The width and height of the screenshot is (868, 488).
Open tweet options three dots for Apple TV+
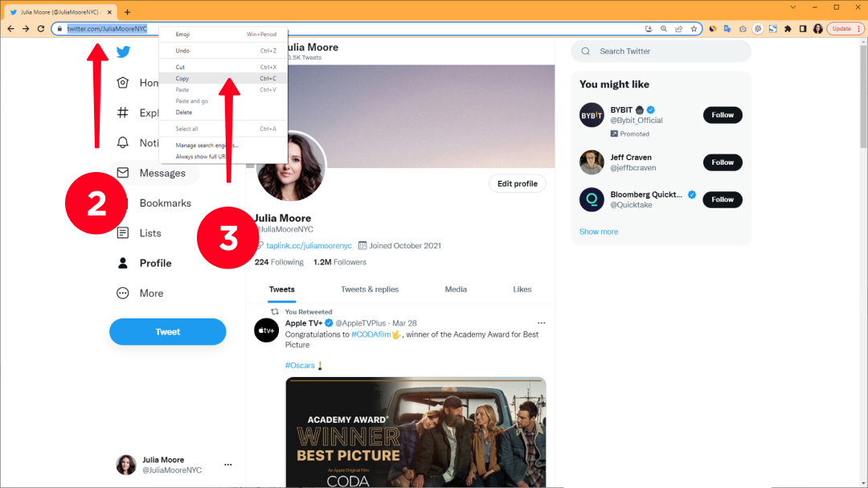click(x=541, y=323)
